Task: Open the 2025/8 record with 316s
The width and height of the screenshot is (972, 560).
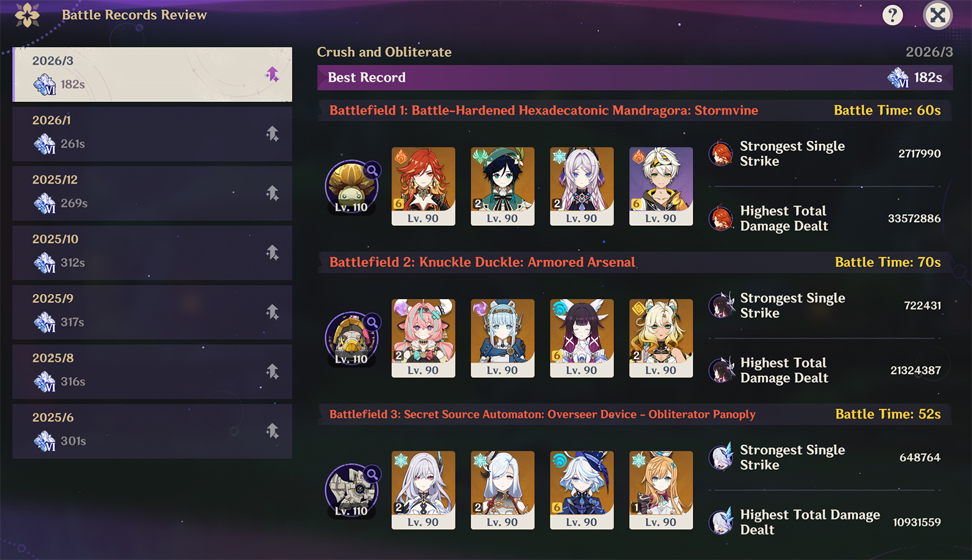Action: [x=152, y=371]
